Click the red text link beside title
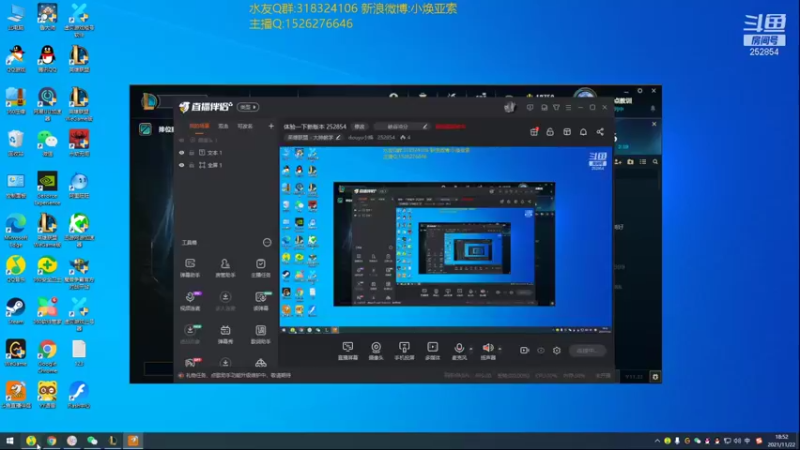The height and width of the screenshot is (450, 800). coord(450,127)
